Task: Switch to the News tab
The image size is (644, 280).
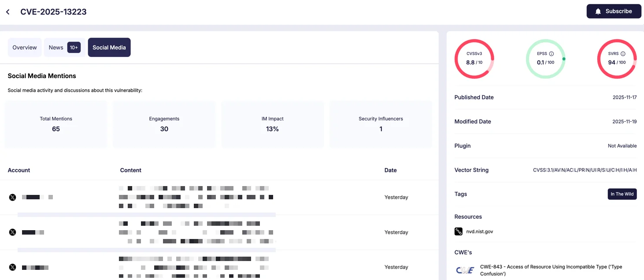Action: click(64, 48)
